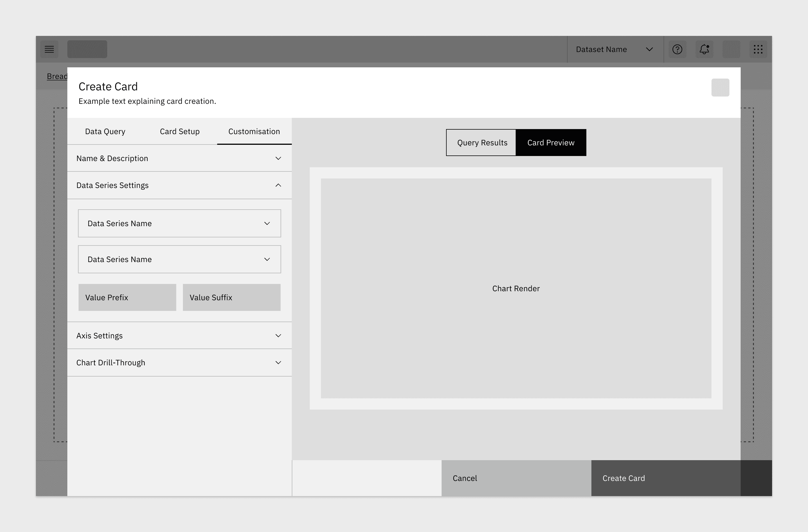
Task: Switch preview to Card Preview
Action: [551, 143]
